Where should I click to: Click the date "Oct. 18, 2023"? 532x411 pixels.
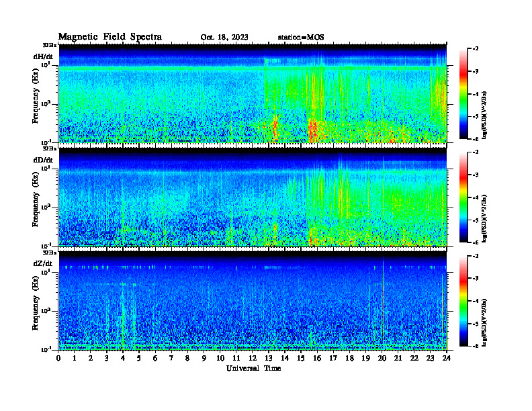coord(224,38)
